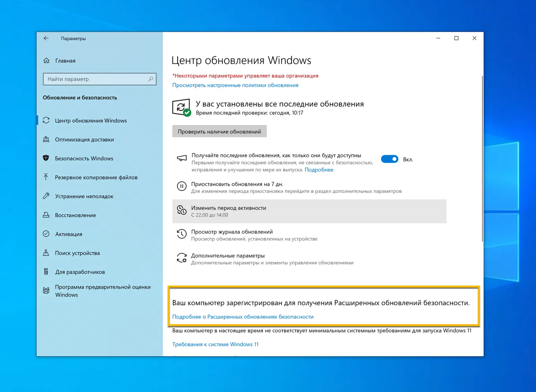Open Просмотреть настроенные политики обновления link
This screenshot has height=392, width=536.
point(235,85)
